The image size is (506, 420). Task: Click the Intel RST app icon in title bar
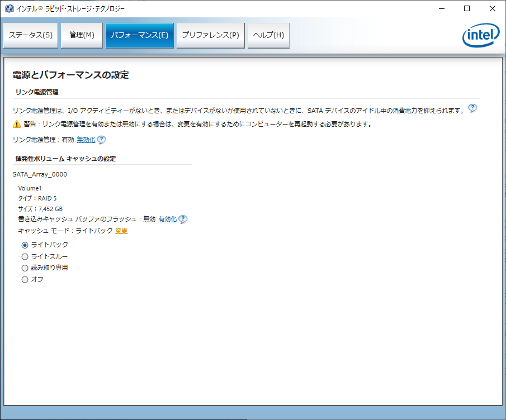point(9,8)
